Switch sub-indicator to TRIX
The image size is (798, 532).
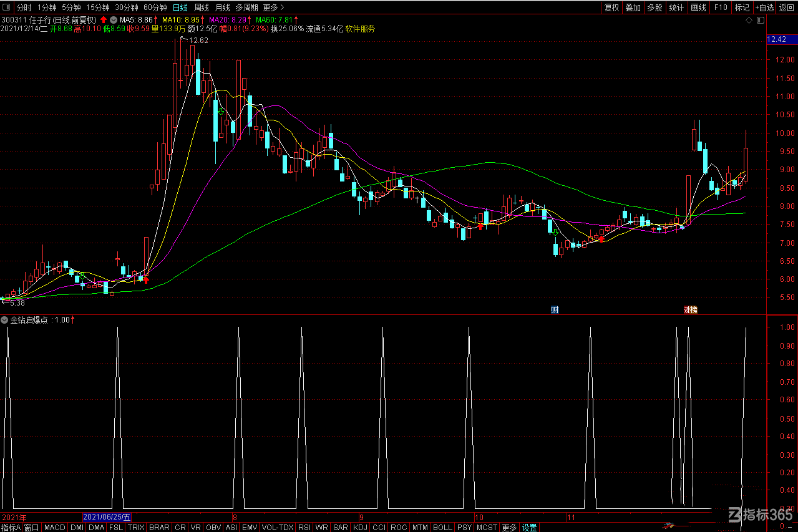[x=136, y=527]
